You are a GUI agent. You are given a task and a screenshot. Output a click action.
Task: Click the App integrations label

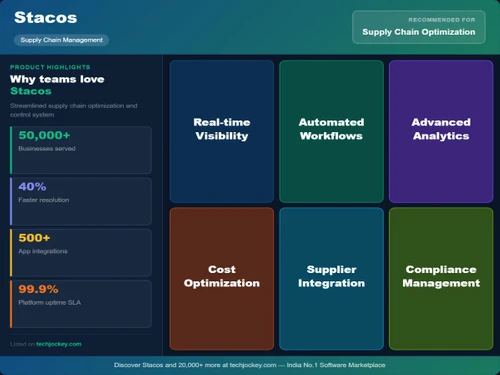(43, 251)
